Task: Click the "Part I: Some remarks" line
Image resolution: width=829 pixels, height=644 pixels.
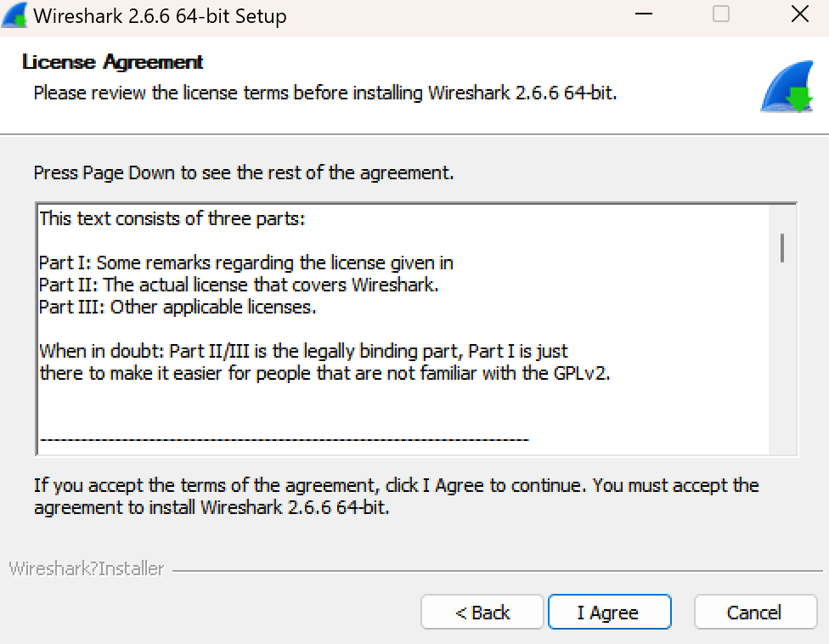Action: (246, 263)
